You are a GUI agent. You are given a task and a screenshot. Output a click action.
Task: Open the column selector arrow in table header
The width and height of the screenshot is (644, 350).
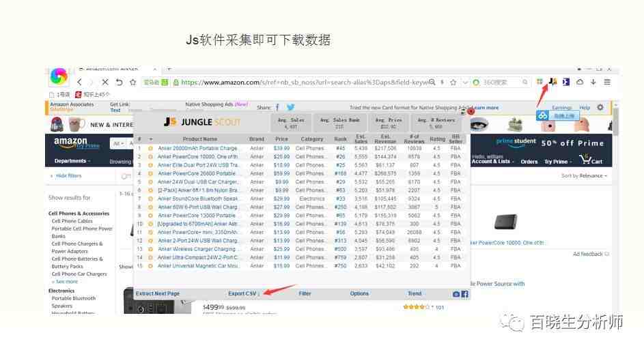[x=151, y=139]
